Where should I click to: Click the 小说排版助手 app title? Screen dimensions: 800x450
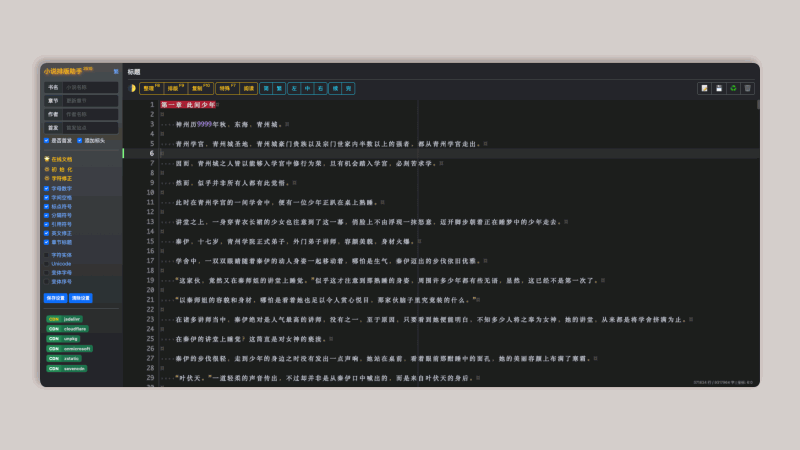coord(63,71)
